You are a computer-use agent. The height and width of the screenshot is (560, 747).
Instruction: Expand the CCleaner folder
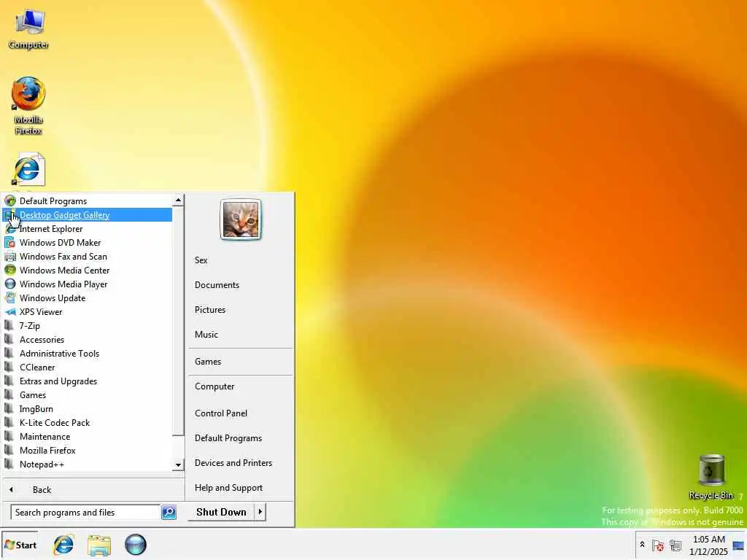coord(88,367)
